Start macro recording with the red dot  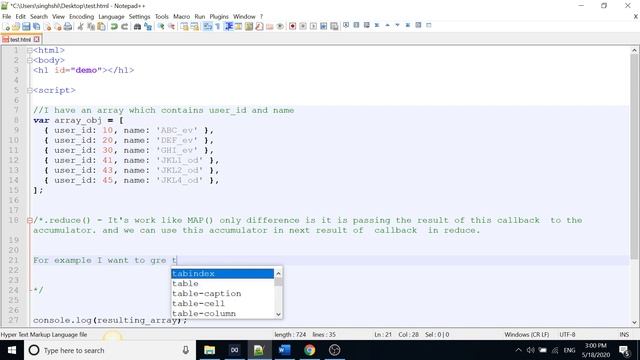tap(292, 27)
